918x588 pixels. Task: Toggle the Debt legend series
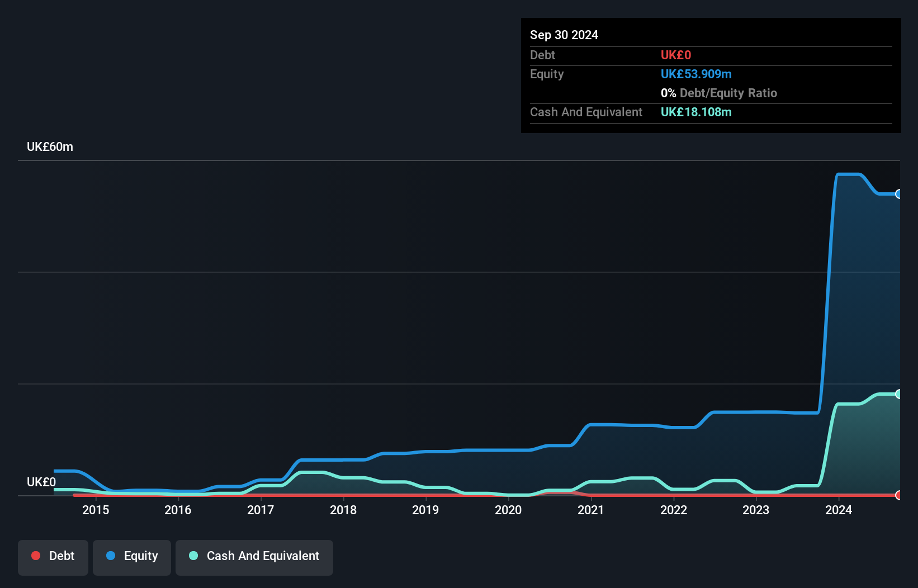point(53,557)
